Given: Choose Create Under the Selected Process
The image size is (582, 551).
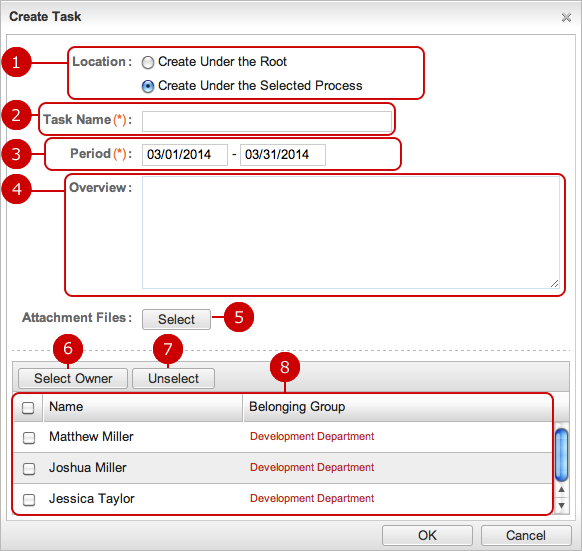Looking at the screenshot, I should pyautogui.click(x=148, y=86).
